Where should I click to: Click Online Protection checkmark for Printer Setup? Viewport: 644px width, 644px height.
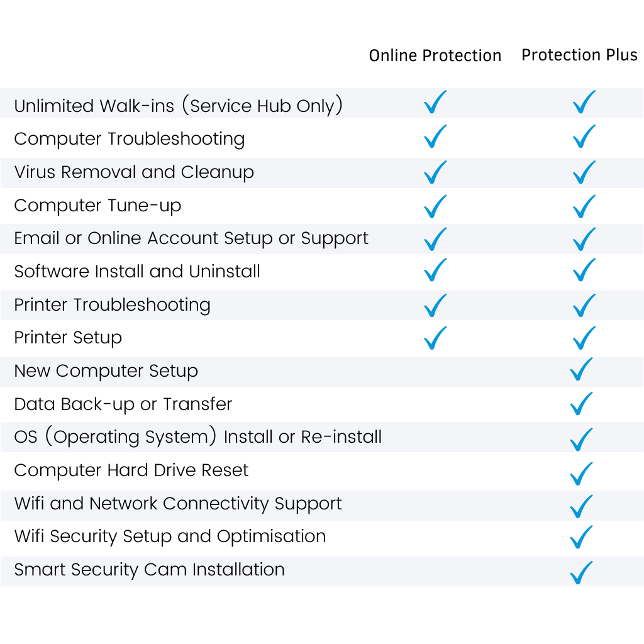[x=435, y=338]
